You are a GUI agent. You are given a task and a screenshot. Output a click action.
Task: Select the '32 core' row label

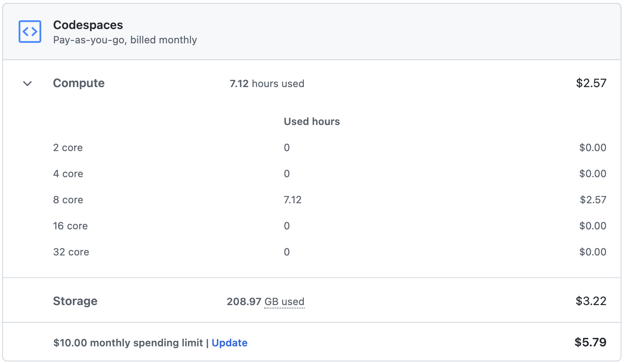(x=71, y=252)
